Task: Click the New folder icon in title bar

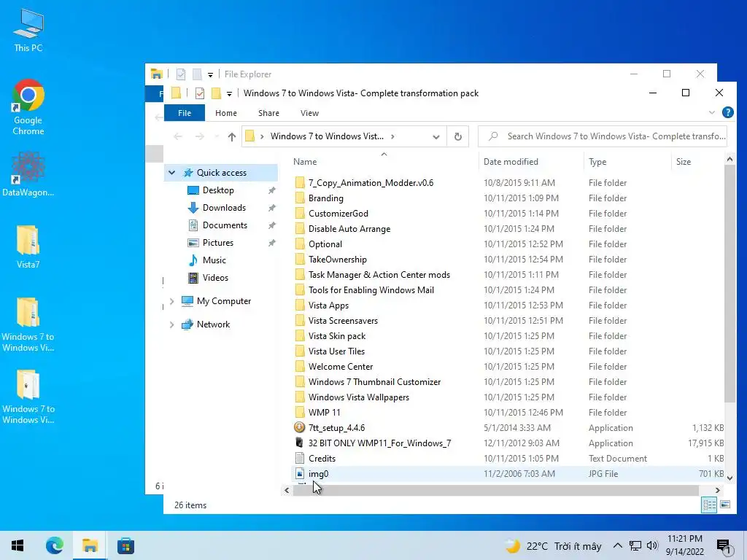Action: [x=216, y=93]
